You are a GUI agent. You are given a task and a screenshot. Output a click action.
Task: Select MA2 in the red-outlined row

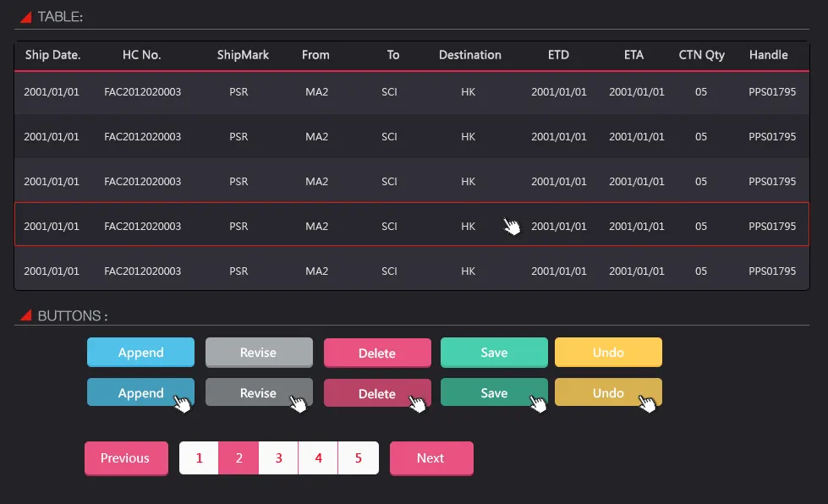pyautogui.click(x=317, y=227)
